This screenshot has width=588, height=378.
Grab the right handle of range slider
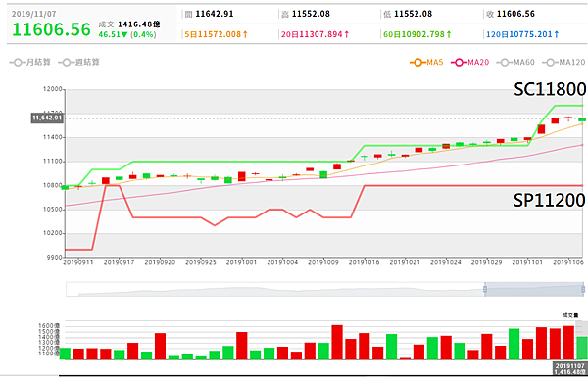(583, 289)
